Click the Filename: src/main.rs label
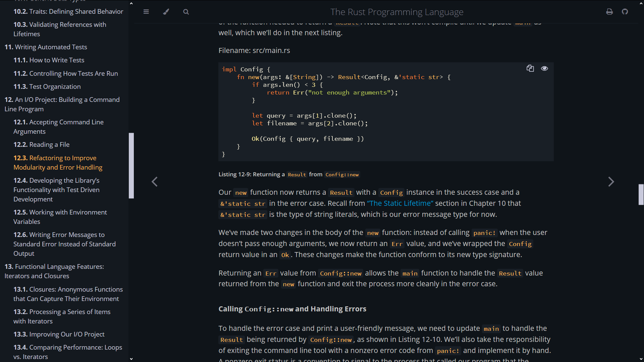644x362 pixels. coord(254,50)
